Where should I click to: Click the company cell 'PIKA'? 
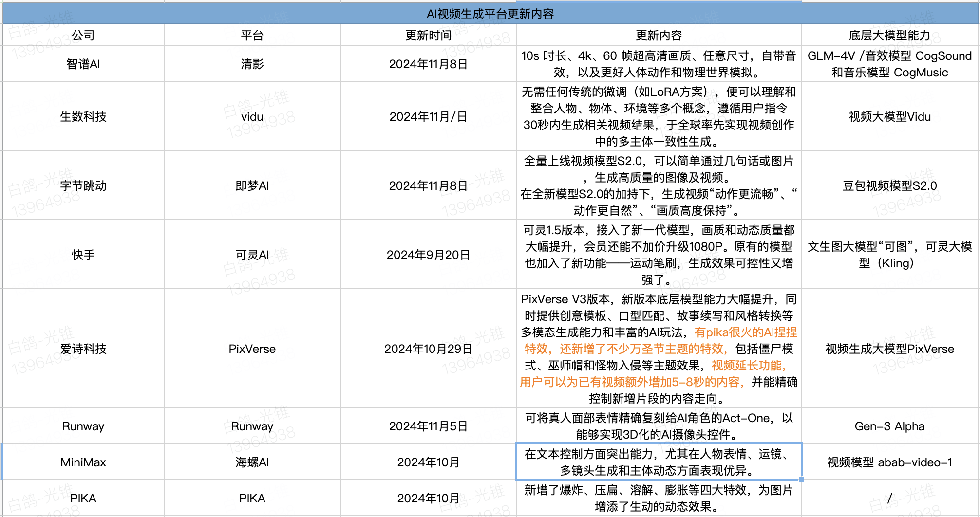point(83,498)
